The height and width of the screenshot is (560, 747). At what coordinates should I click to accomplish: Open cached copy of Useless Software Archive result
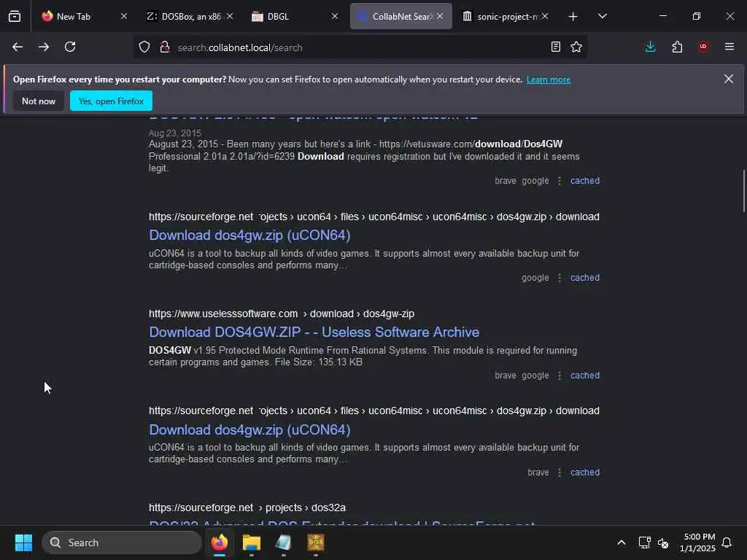(585, 376)
